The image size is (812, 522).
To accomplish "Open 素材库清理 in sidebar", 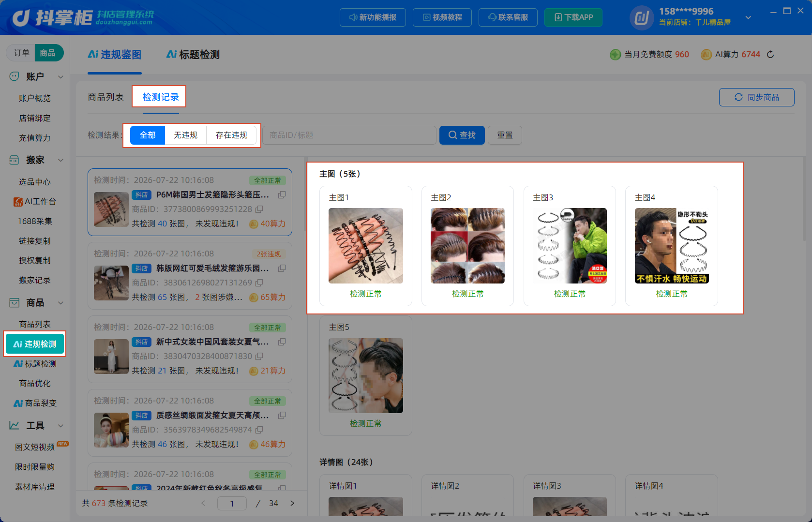I will [x=35, y=487].
